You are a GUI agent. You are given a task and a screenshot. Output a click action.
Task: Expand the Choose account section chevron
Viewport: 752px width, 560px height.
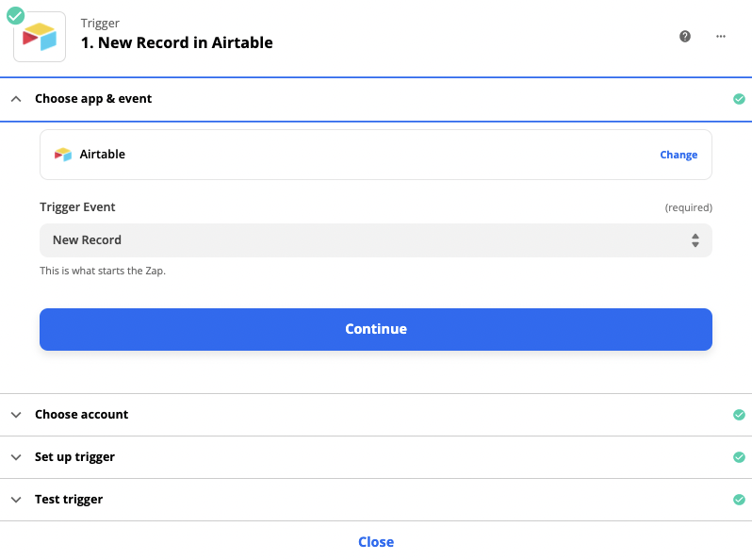pyautogui.click(x=16, y=415)
